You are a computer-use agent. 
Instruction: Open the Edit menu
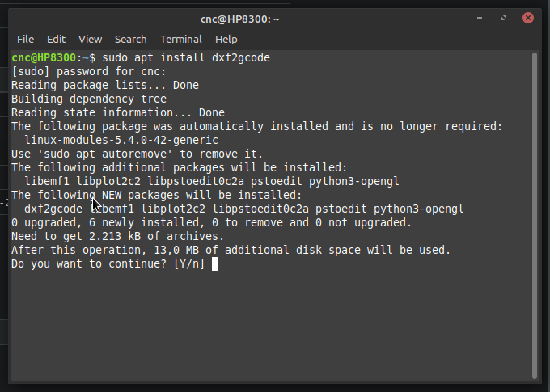56,40
